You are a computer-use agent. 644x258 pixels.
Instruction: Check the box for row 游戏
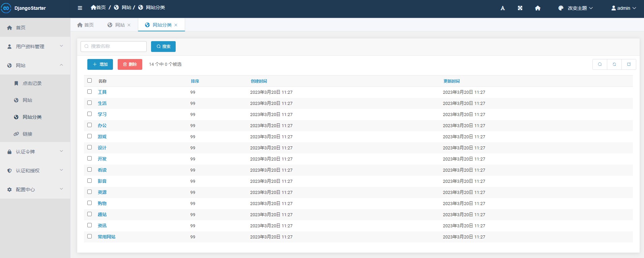(89, 136)
